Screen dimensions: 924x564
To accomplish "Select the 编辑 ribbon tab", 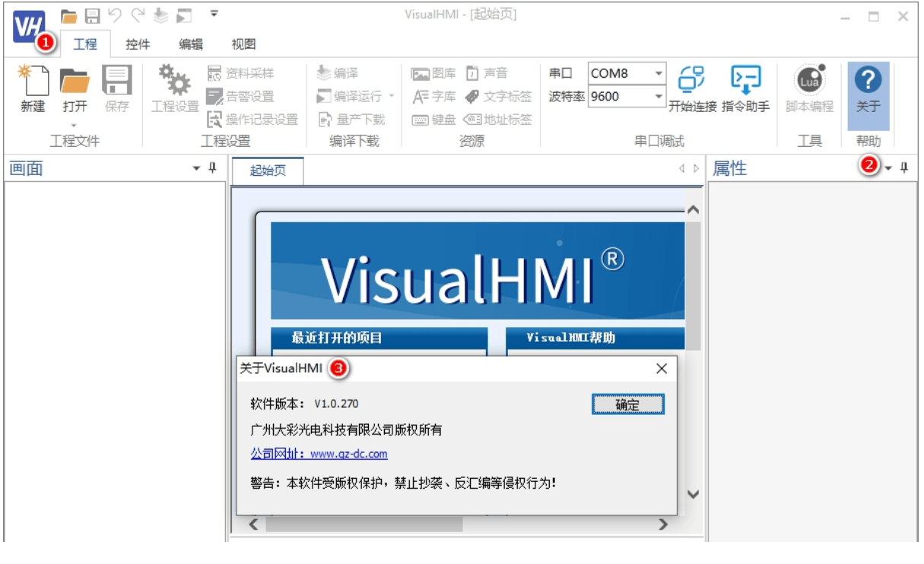I will point(191,44).
